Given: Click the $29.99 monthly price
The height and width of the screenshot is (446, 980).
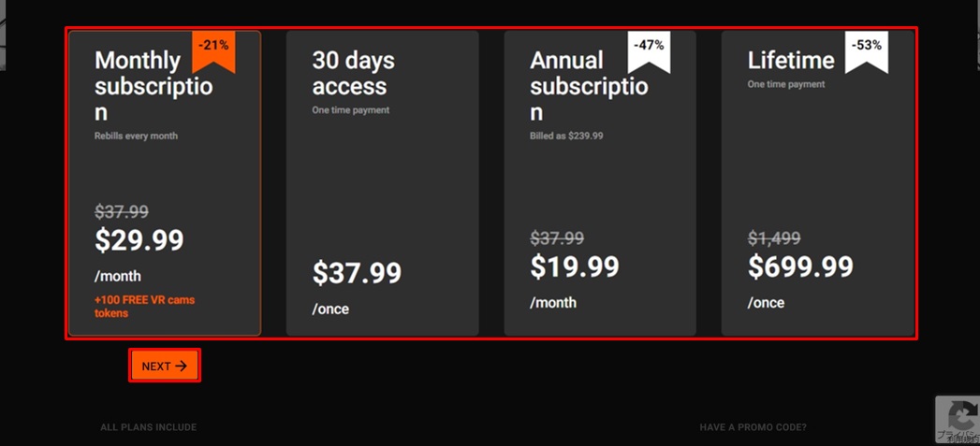Looking at the screenshot, I should [x=139, y=241].
